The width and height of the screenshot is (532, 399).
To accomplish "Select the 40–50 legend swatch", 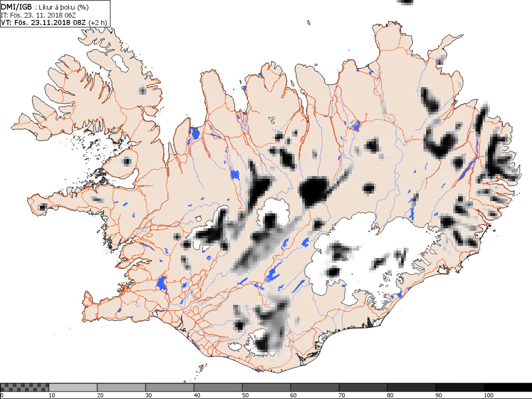I will click(218, 387).
